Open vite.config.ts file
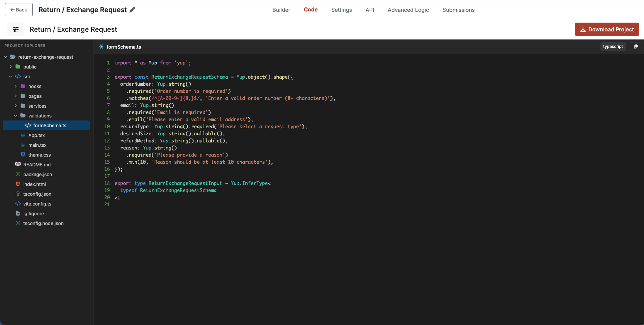644x325 pixels. (37, 204)
